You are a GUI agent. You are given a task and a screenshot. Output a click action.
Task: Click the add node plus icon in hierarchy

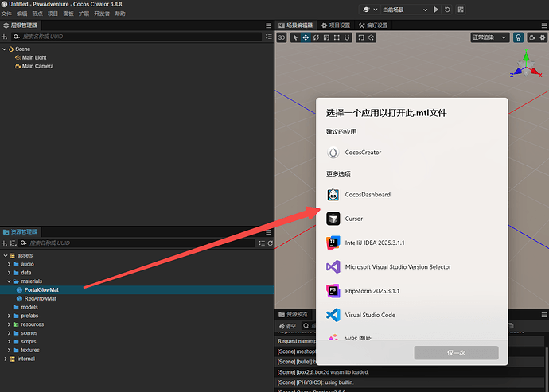pos(4,37)
